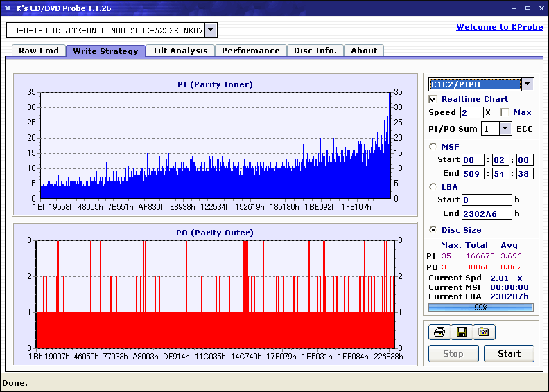This screenshot has height=392, width=549.
Task: Enable the Max speed checkbox
Action: 505,112
